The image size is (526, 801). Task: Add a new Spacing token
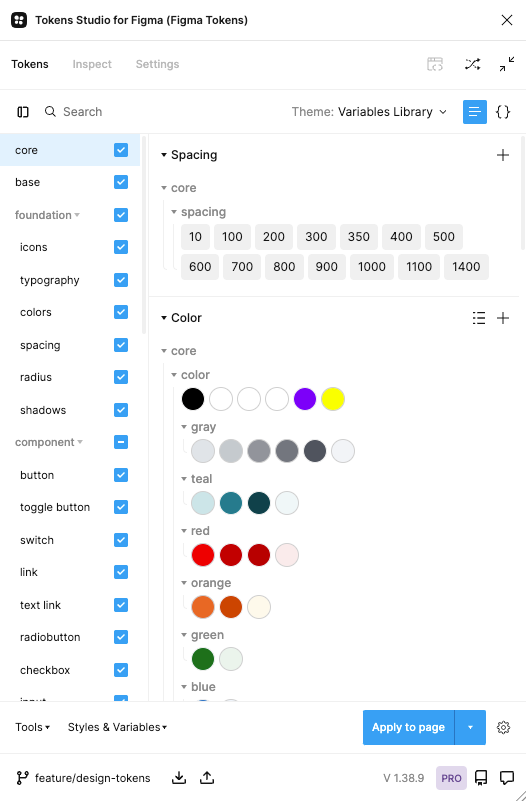(503, 155)
